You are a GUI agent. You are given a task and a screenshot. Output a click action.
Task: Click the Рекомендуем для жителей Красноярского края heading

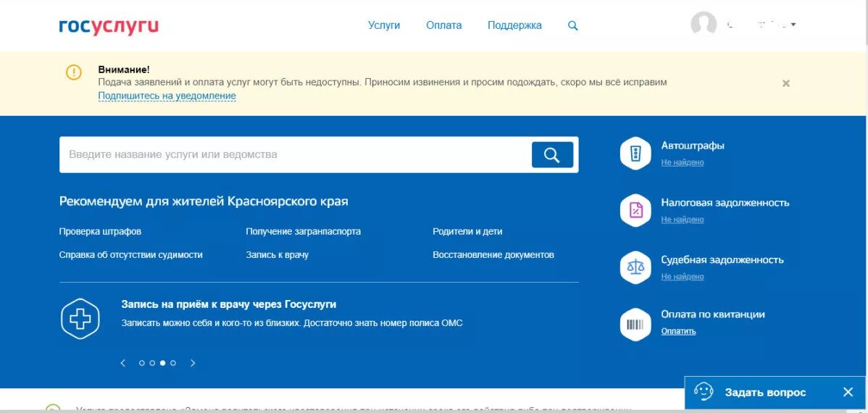click(x=204, y=201)
